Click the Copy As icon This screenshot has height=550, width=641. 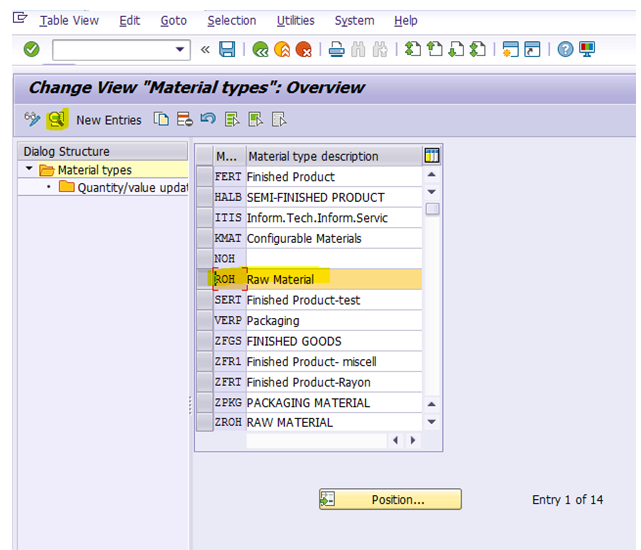[161, 119]
